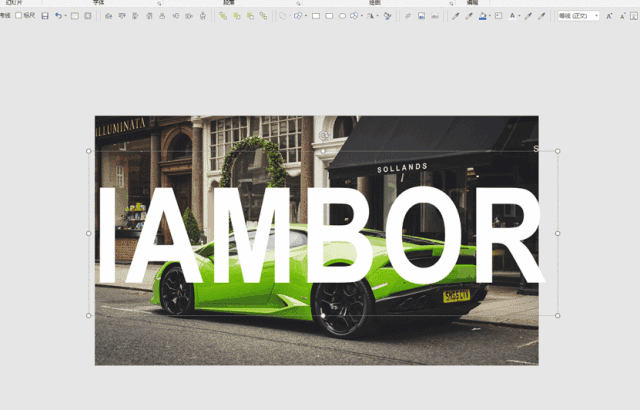This screenshot has width=640, height=410.
Task: Decrease the font size with small A icon
Action: [x=622, y=16]
